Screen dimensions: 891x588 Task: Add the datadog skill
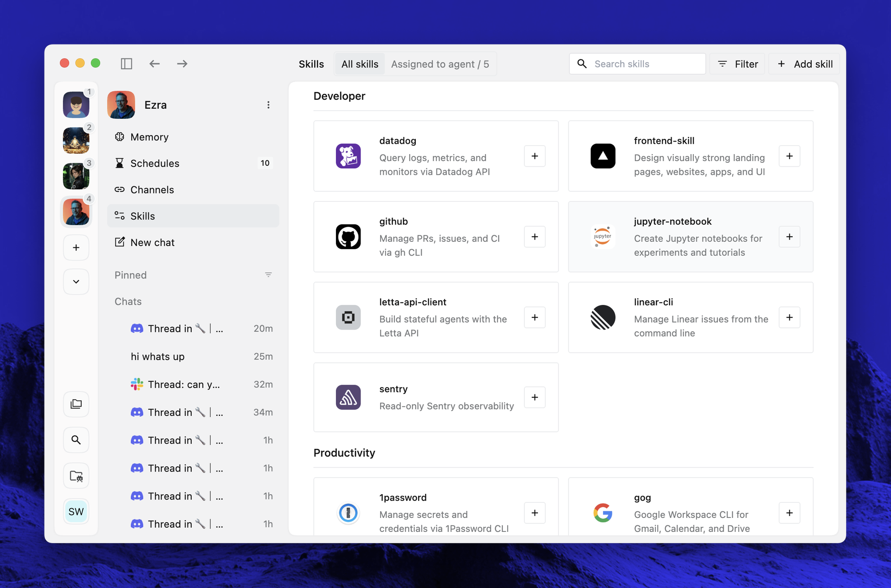click(535, 156)
